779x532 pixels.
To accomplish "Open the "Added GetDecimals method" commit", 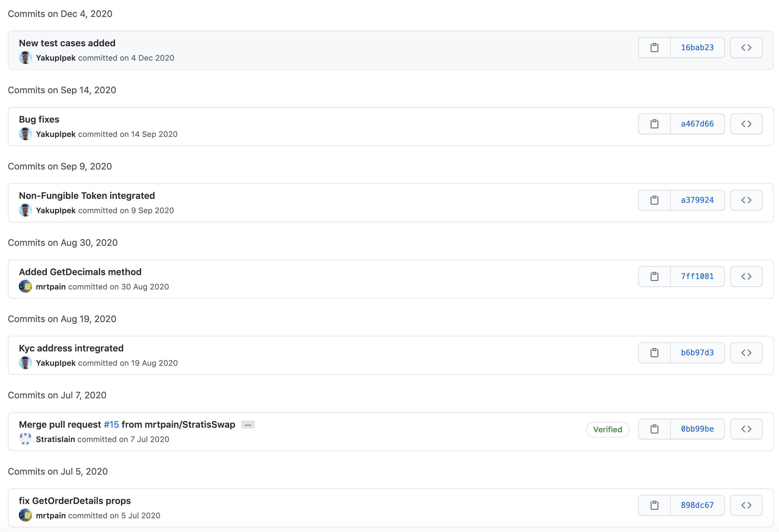I will click(x=80, y=272).
